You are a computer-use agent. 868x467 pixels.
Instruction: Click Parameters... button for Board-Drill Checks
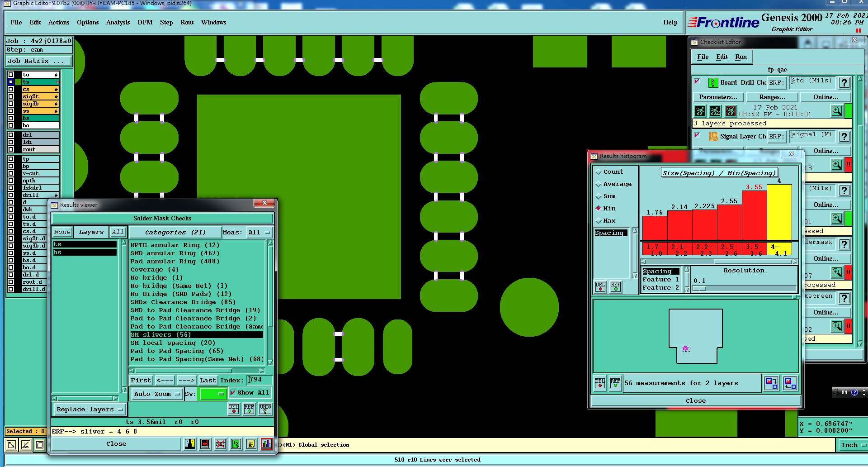coord(718,97)
